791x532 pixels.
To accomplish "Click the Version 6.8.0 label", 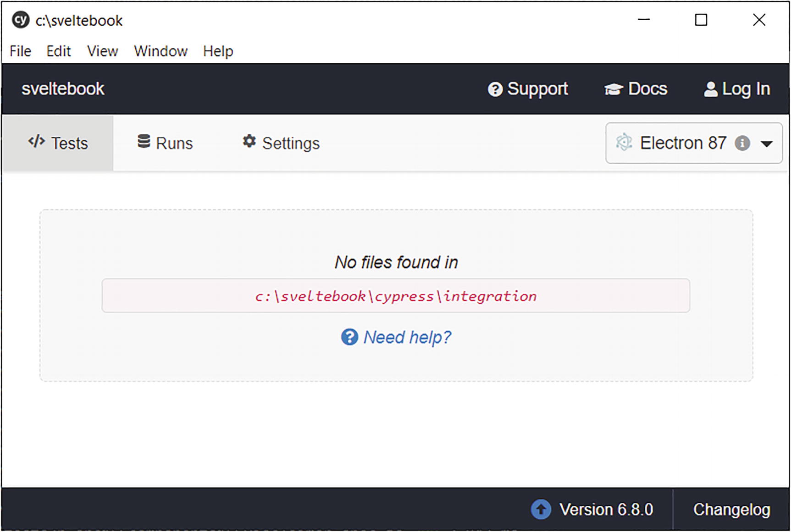I will click(606, 510).
